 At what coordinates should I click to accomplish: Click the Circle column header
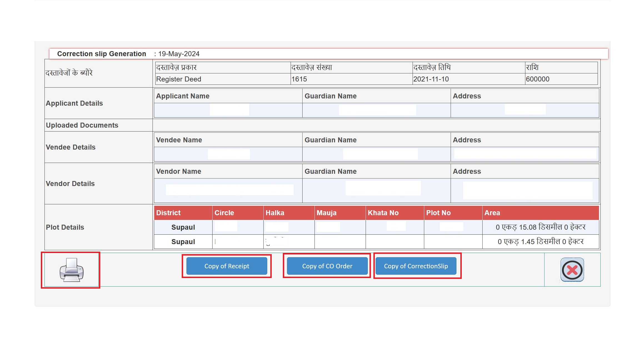(x=224, y=213)
